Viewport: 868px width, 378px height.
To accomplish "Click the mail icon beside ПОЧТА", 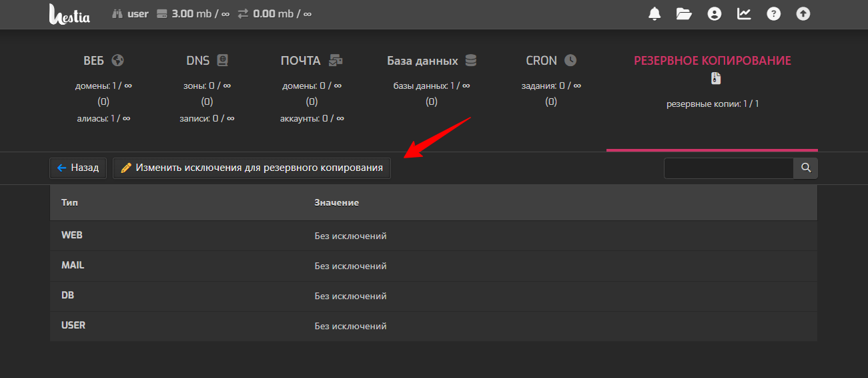I will click(x=336, y=60).
